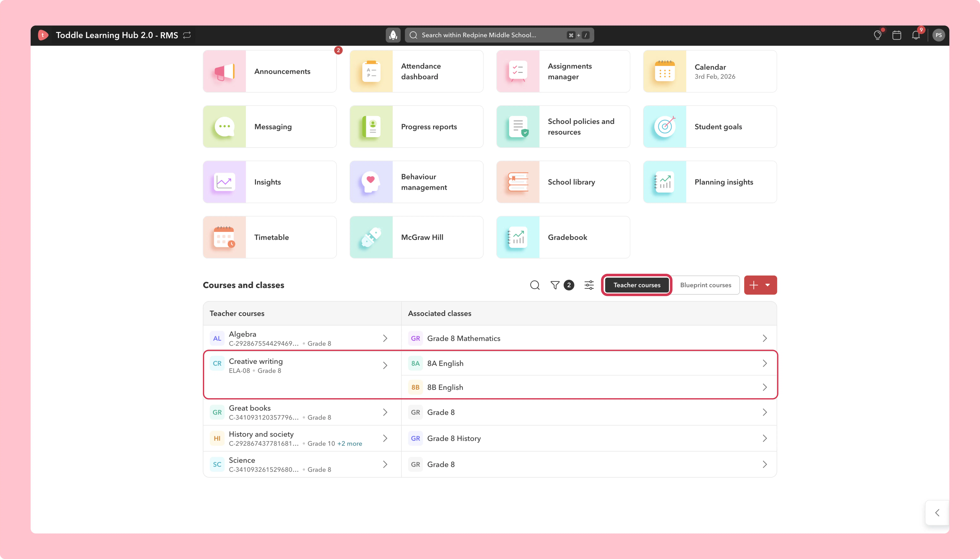
Task: Click the switch workspace arrows icon
Action: 187,35
